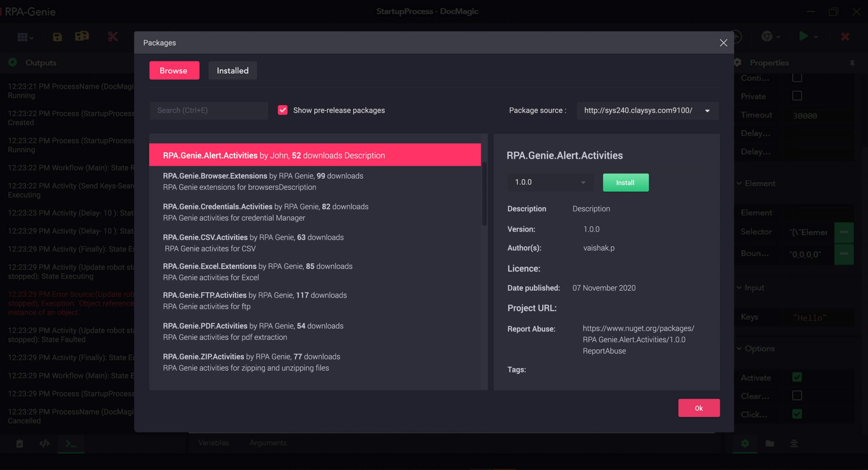Click the scissors cut icon
Viewport: 868px width, 470px height.
pos(113,36)
